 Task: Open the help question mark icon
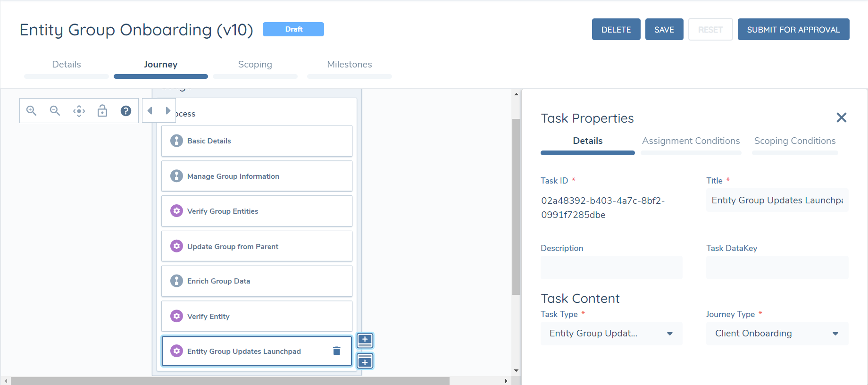(126, 111)
